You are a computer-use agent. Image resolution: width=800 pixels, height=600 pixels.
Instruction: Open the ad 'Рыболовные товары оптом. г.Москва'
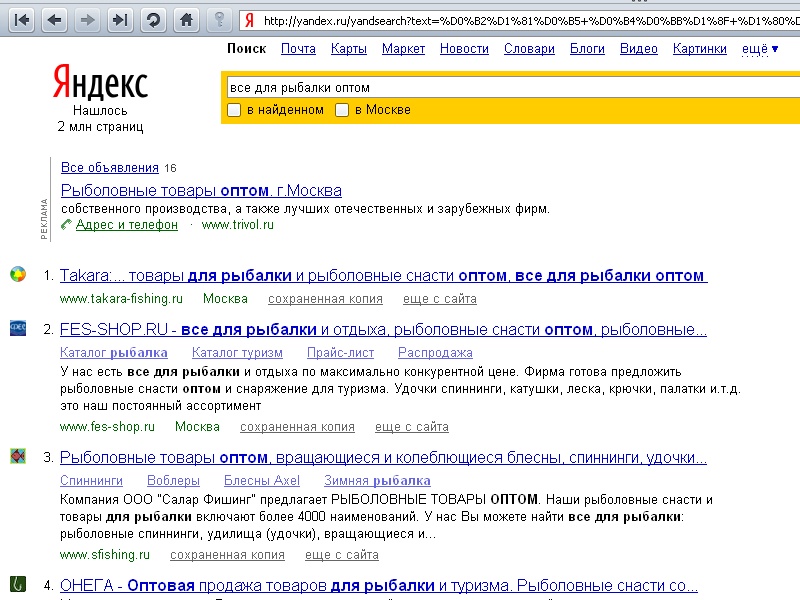pos(201,190)
